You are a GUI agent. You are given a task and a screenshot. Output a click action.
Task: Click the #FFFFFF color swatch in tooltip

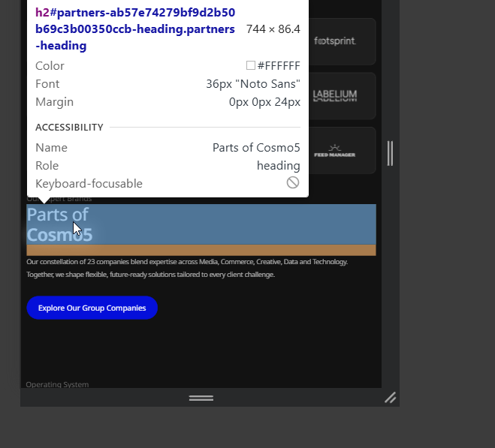point(251,65)
